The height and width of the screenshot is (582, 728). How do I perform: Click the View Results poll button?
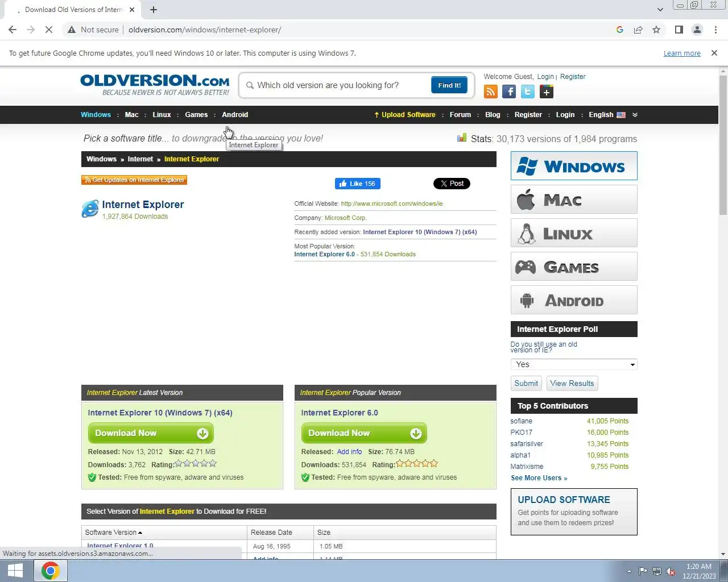(572, 383)
